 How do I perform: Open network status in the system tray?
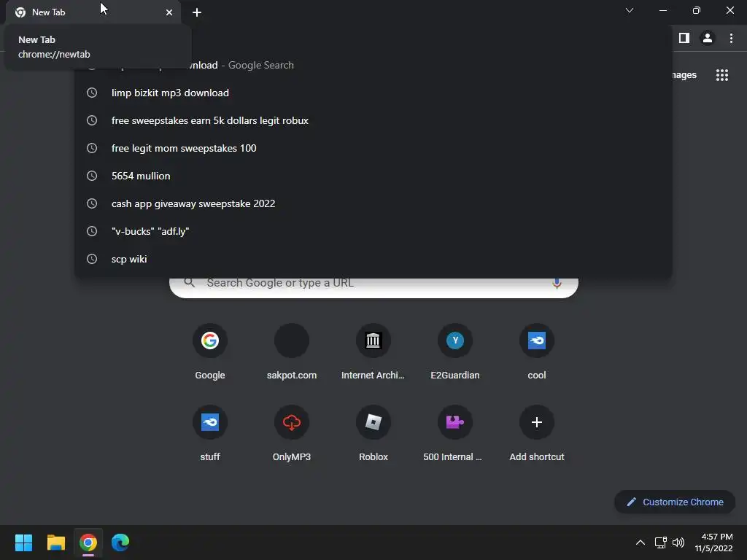point(660,542)
